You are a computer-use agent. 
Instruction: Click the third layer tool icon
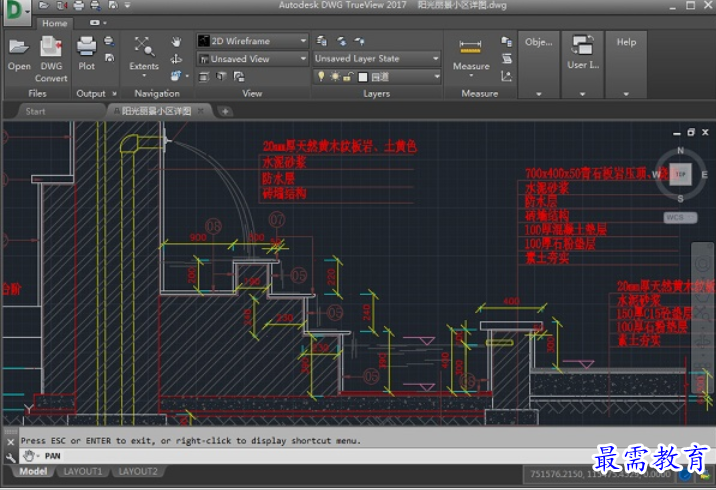(359, 41)
